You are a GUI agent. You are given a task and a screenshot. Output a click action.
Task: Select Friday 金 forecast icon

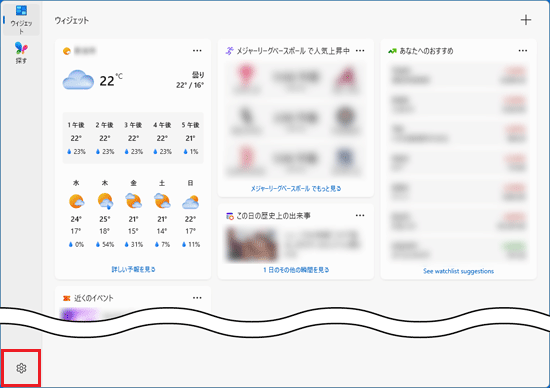pos(133,201)
